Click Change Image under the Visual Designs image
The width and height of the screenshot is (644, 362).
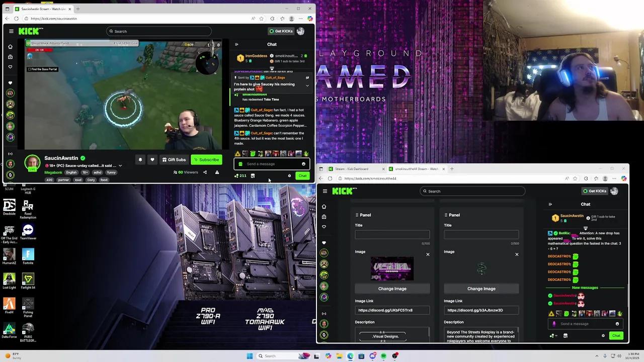[x=392, y=289]
